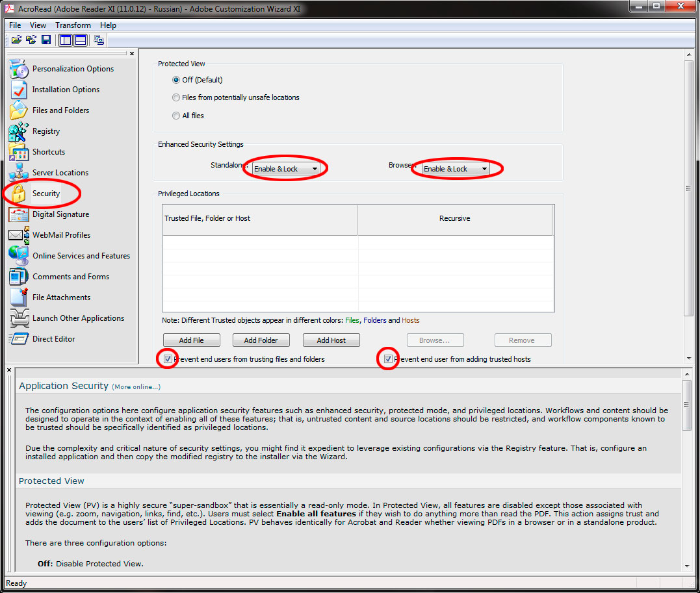Go to Installation Options section
Image resolution: width=700 pixels, height=593 pixels.
[55, 90]
